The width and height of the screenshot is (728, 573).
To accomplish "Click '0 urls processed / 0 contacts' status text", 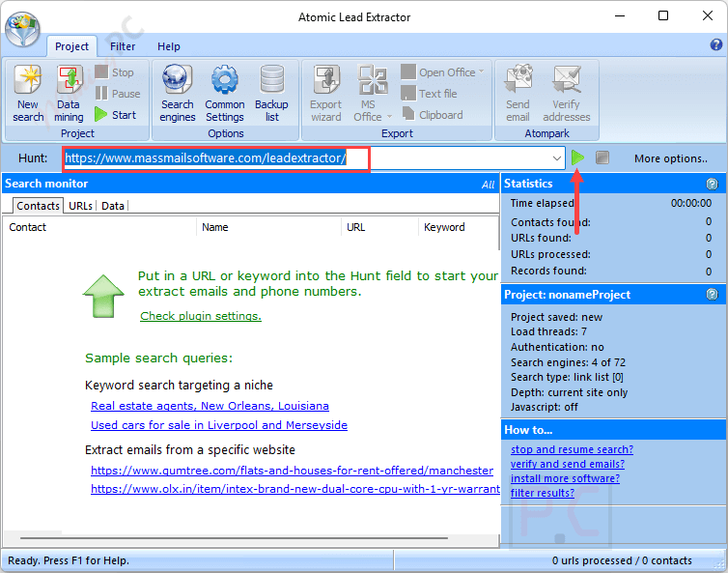I will [622, 560].
